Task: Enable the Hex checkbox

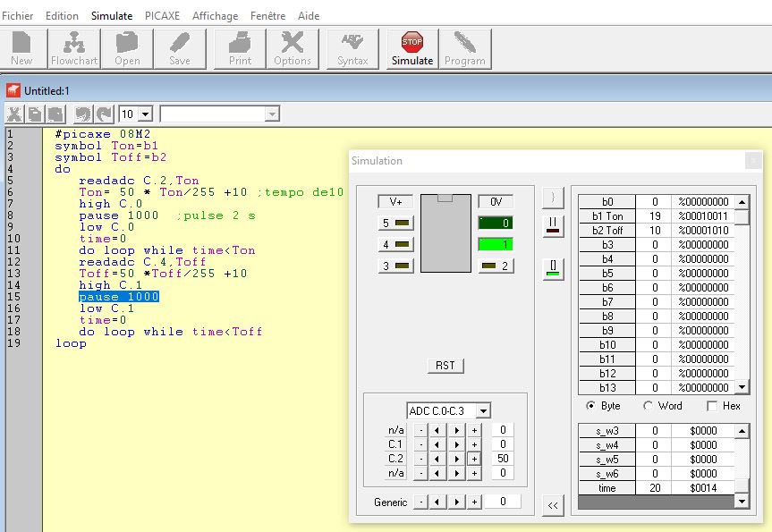Action: click(x=712, y=405)
